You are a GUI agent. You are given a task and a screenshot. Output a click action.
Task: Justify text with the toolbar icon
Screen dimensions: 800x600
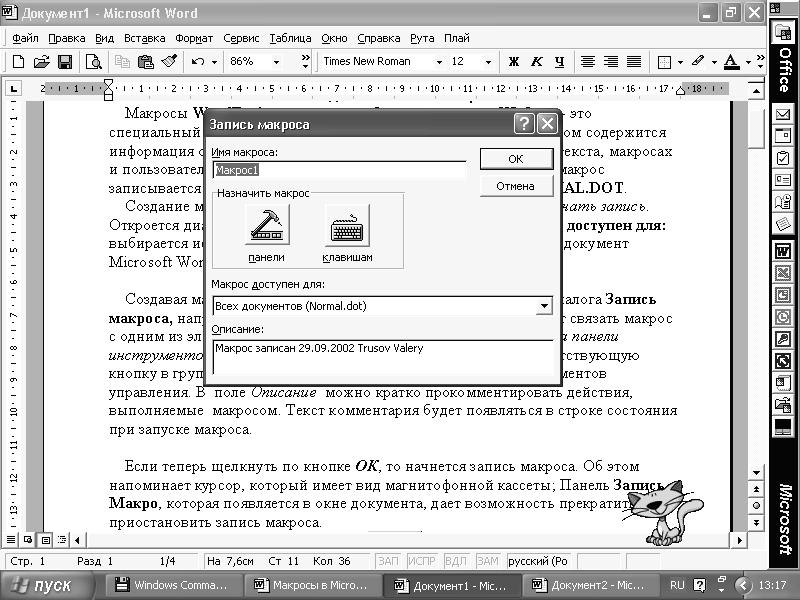(634, 62)
